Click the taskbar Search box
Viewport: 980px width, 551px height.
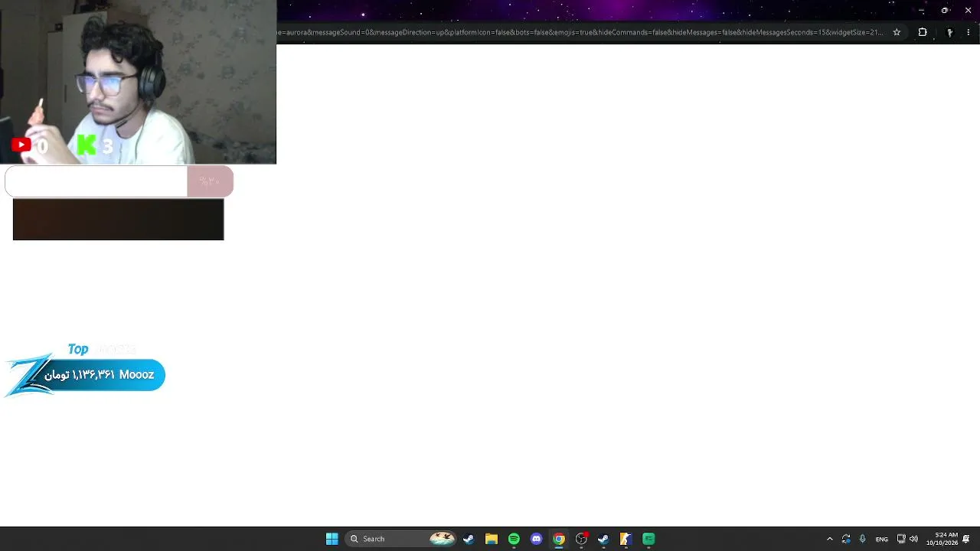coord(402,539)
